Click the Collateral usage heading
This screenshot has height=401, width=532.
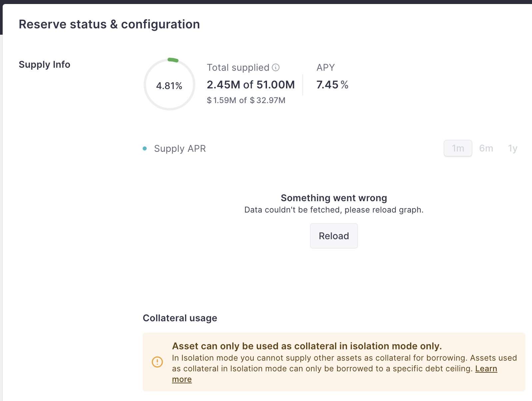tap(180, 318)
